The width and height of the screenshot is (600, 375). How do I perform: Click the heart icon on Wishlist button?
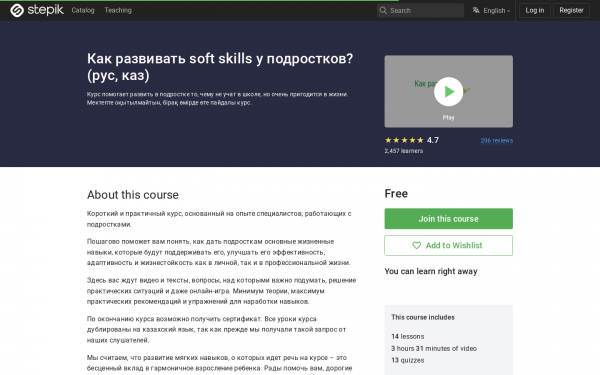pos(416,245)
